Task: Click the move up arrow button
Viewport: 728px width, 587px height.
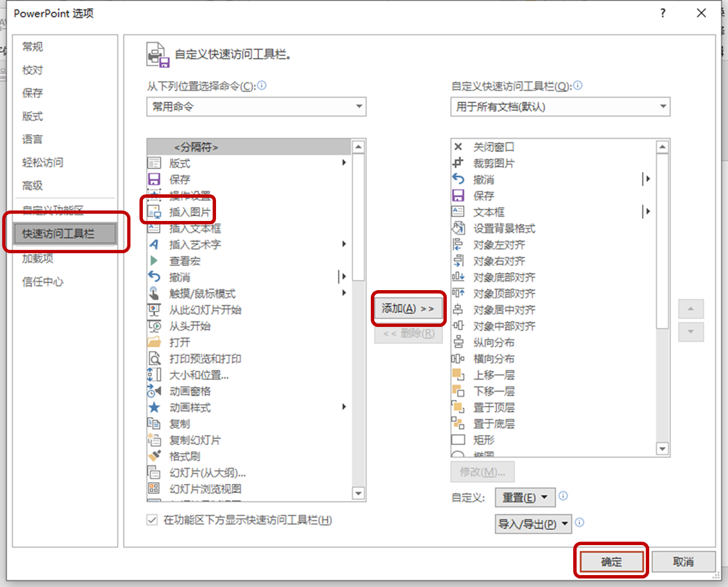Action: point(691,309)
